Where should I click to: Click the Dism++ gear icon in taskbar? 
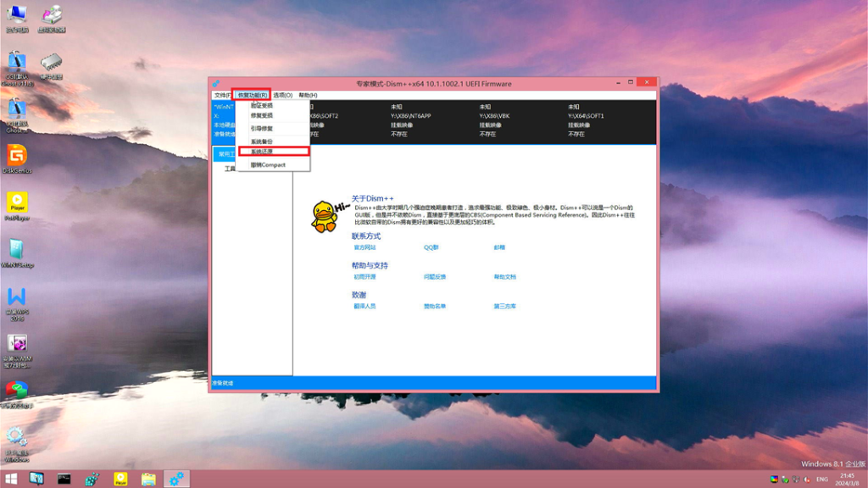point(177,479)
